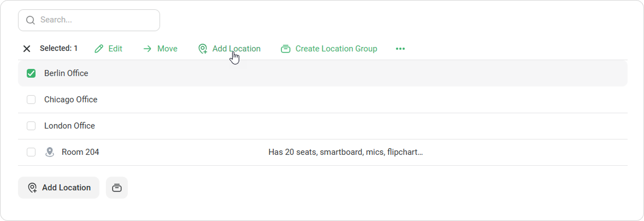Click the Room 204 seats description text
This screenshot has height=221, width=644.
345,152
